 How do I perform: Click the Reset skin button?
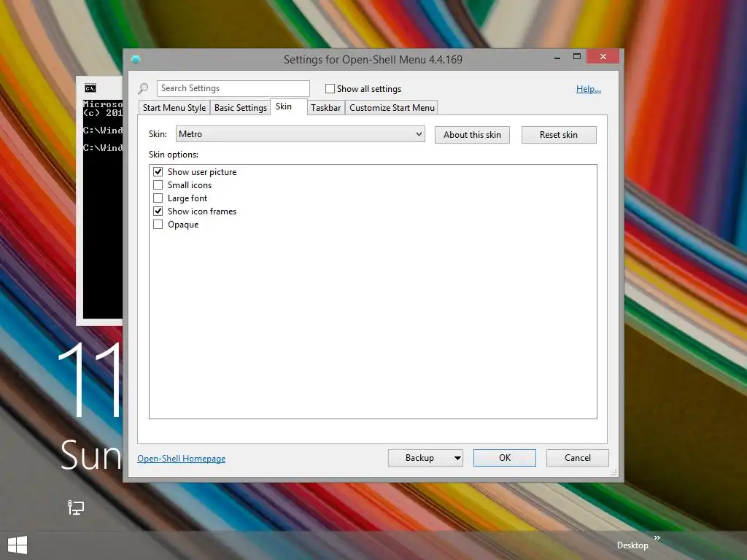click(x=559, y=135)
